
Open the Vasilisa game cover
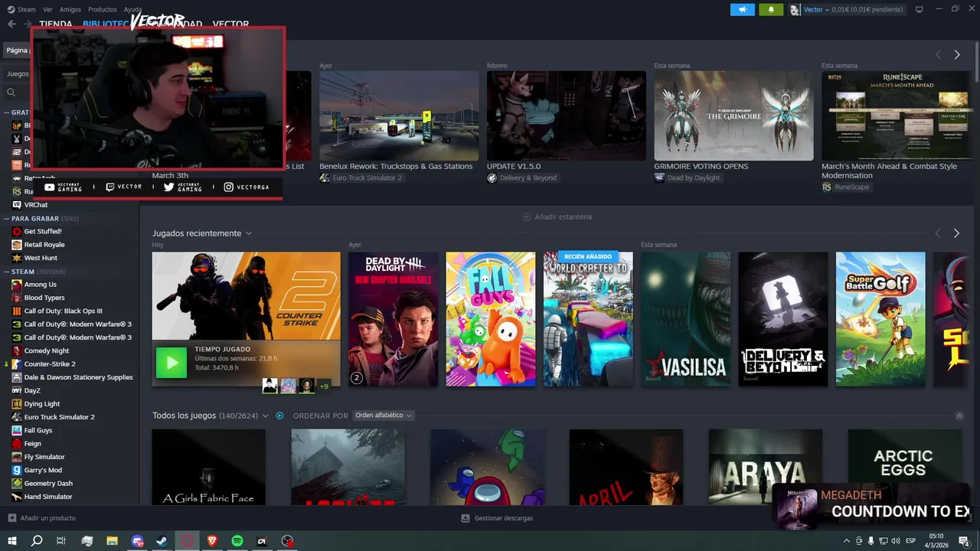coord(685,319)
